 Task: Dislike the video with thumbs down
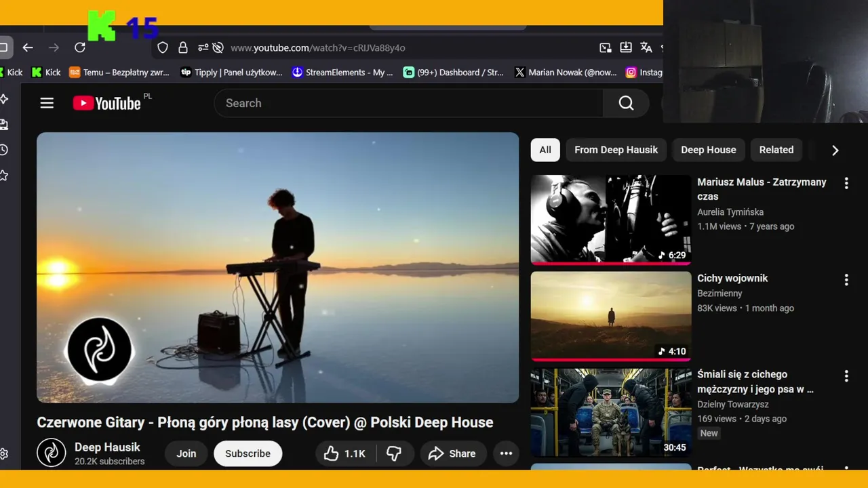[394, 453]
